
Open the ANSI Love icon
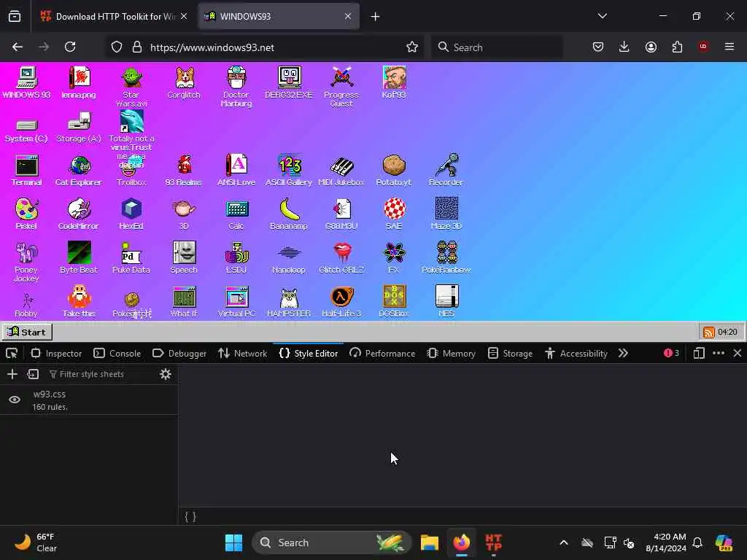point(236,170)
